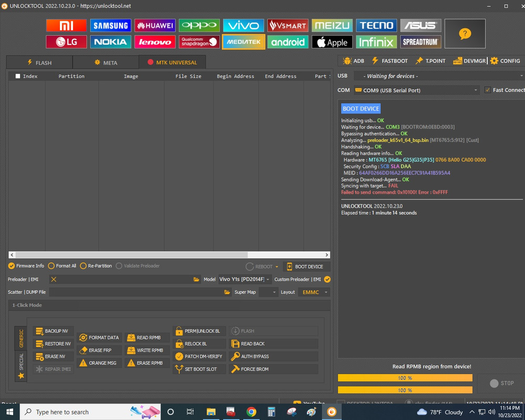Select the Meizu brand logo
The height and width of the screenshot is (420, 525).
click(x=332, y=25)
